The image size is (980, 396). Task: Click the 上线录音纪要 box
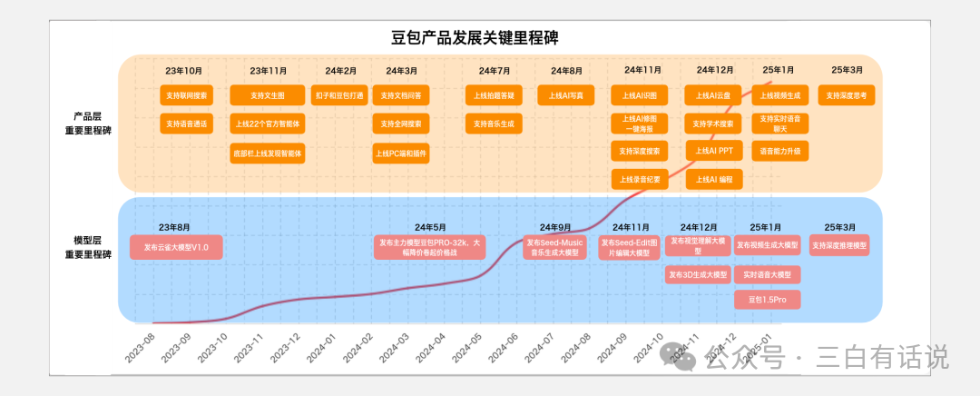click(x=640, y=179)
